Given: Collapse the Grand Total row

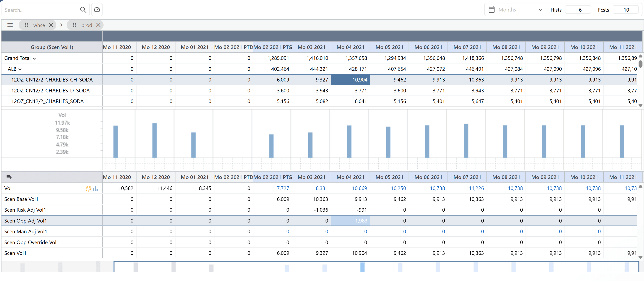Looking at the screenshot, I should (x=34, y=58).
